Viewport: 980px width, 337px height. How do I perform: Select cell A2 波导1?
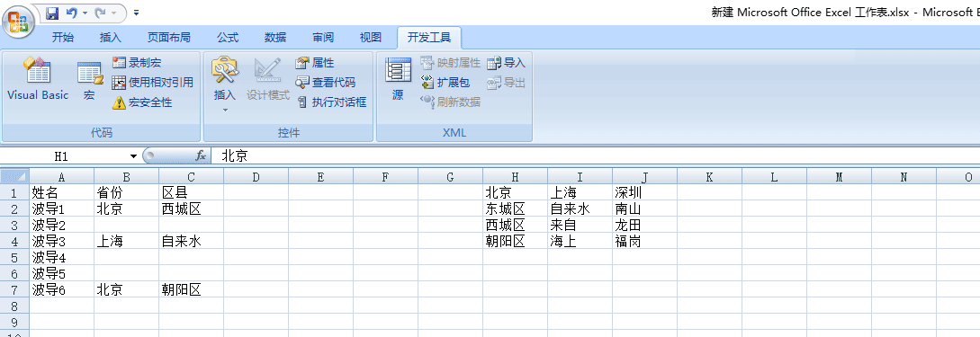61,208
